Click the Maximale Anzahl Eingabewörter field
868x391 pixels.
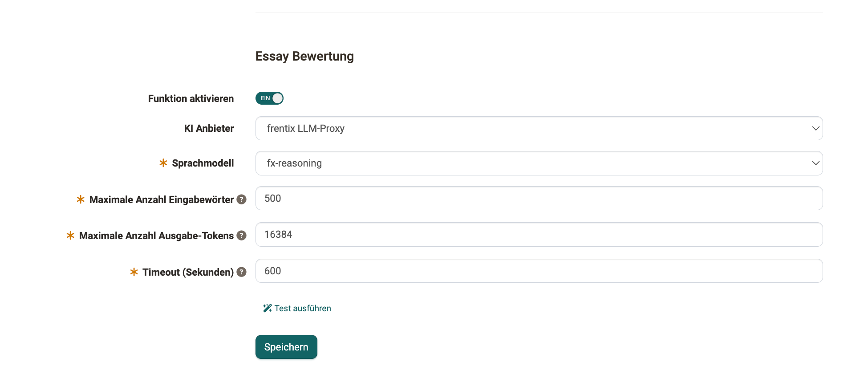point(539,198)
